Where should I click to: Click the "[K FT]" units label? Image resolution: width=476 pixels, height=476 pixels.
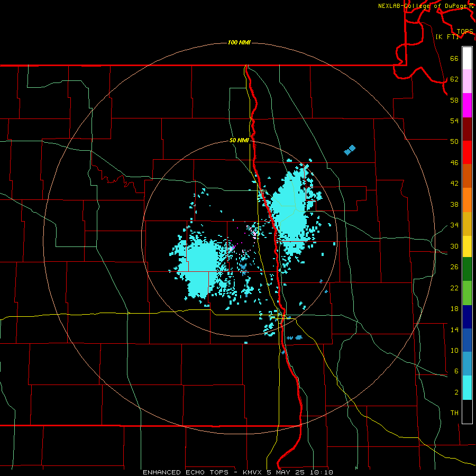coord(447,36)
